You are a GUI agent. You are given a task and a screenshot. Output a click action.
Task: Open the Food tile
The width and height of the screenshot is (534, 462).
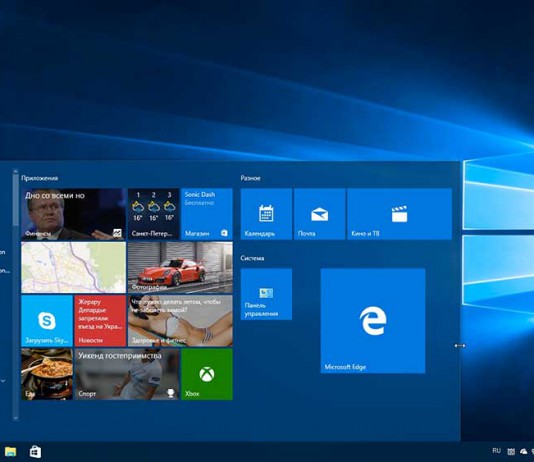[47, 374]
